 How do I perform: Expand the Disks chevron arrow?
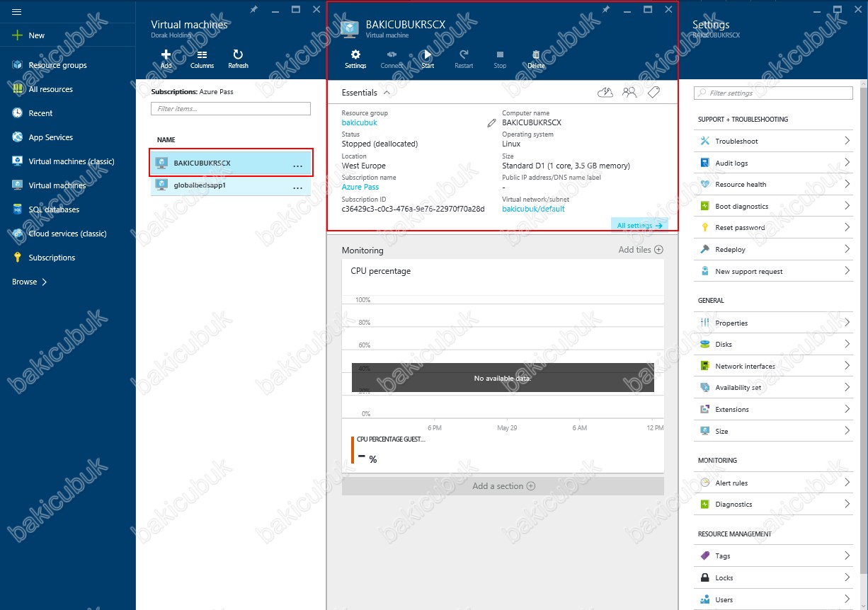[847, 344]
